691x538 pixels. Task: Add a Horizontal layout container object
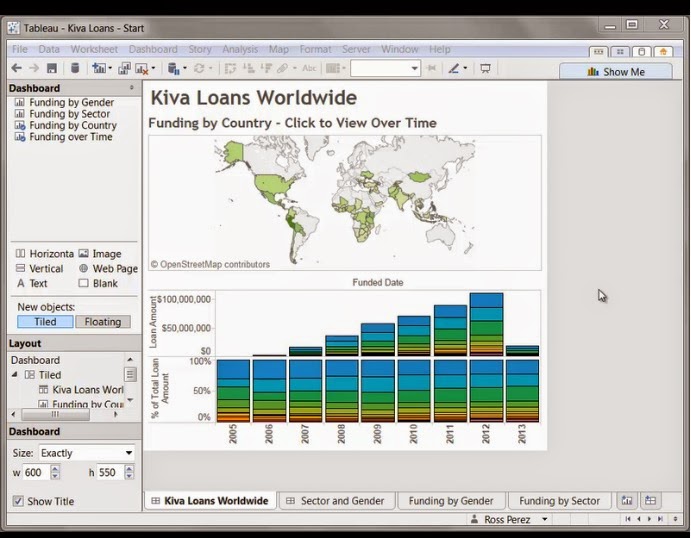(45, 254)
